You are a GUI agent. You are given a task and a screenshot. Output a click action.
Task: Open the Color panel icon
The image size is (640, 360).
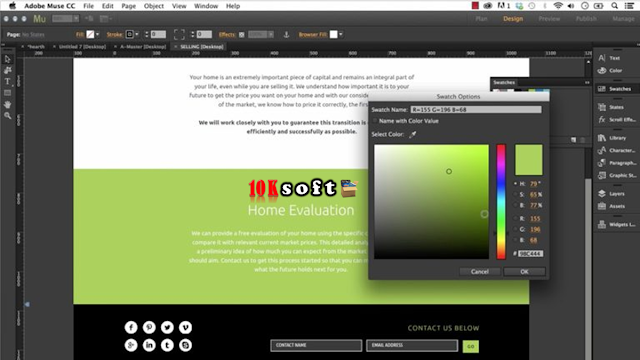tap(602, 71)
